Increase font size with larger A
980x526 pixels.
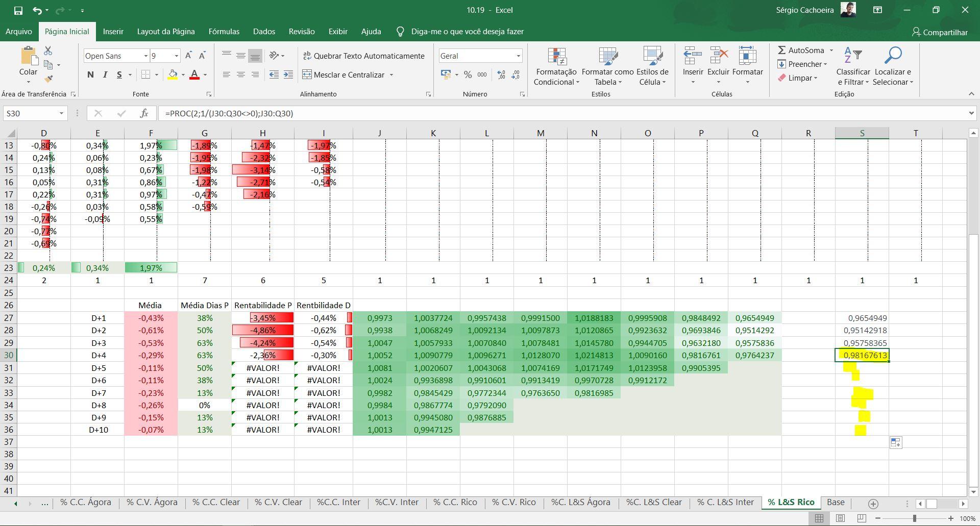click(188, 56)
